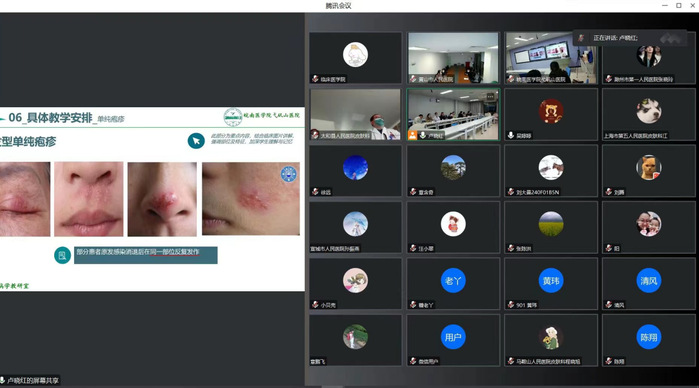699x388 pixels.
Task: Click the muted mic next to 901 黄玮
Action: click(x=511, y=305)
